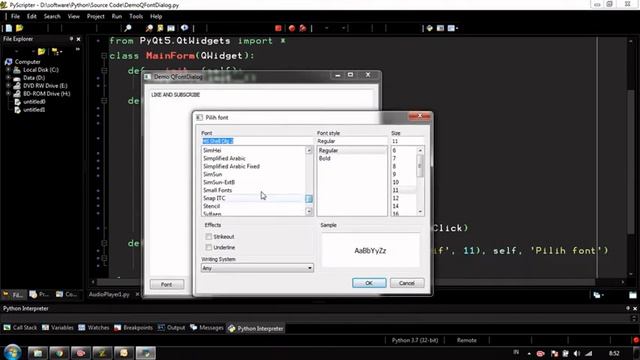Open the Tools menu
This screenshot has height=360, width=640.
(136, 16)
